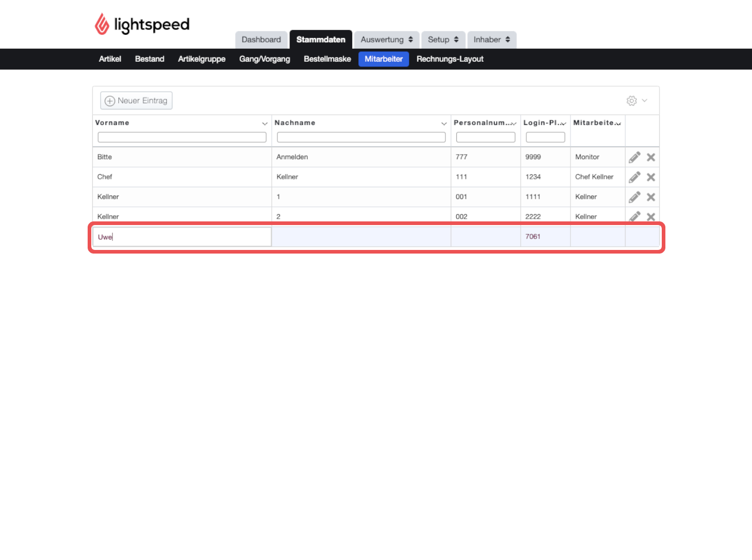The width and height of the screenshot is (752, 560).
Task: Click the Vorname cell Bitte
Action: [x=182, y=157]
